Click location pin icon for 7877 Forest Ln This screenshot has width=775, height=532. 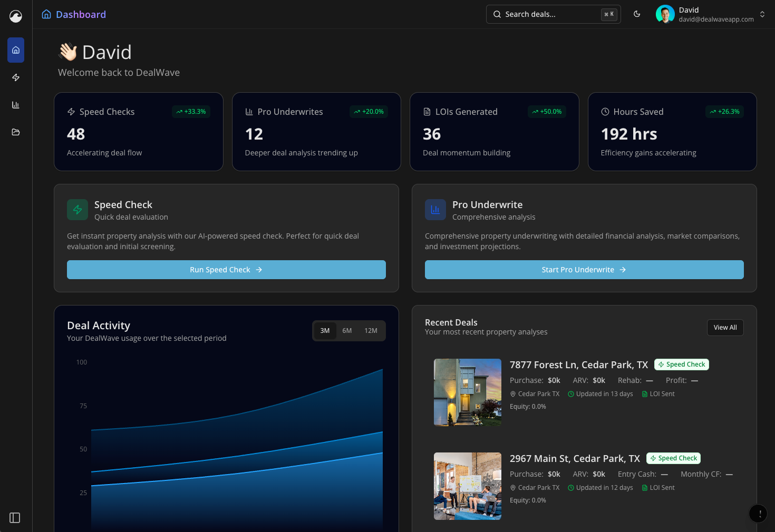pos(513,394)
